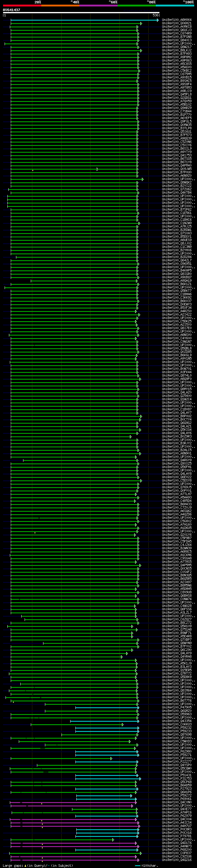Select the UniRef100_C5DSY8 label

[177, 481]
